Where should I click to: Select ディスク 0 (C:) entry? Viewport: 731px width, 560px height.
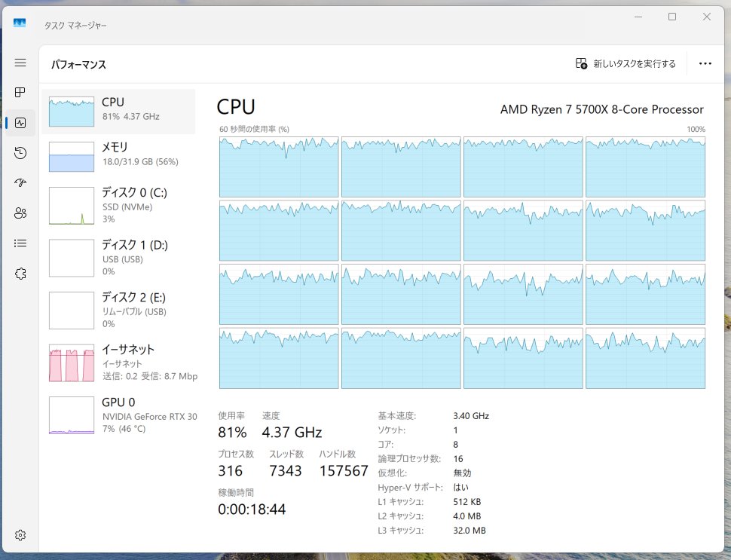tap(118, 206)
